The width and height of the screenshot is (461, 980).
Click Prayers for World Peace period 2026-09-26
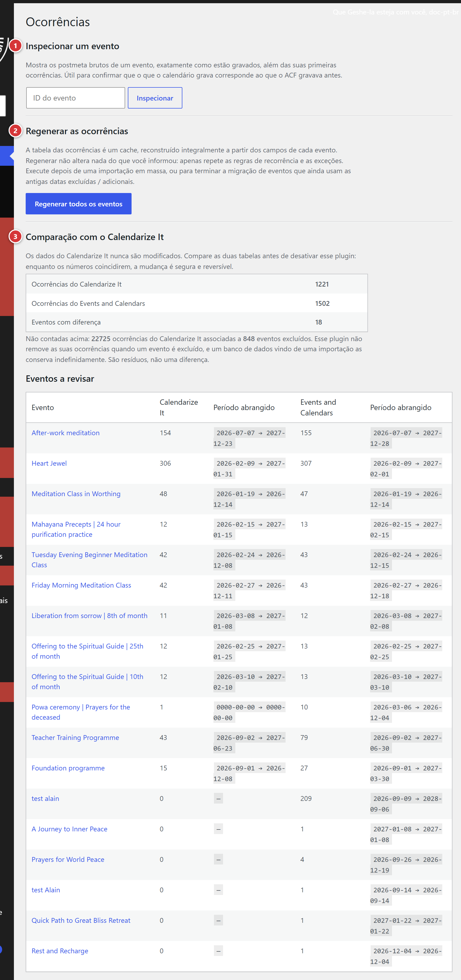coord(406,864)
